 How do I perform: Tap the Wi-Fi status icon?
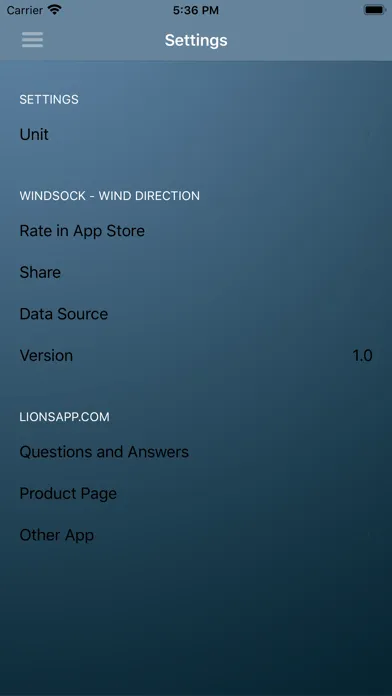click(55, 10)
